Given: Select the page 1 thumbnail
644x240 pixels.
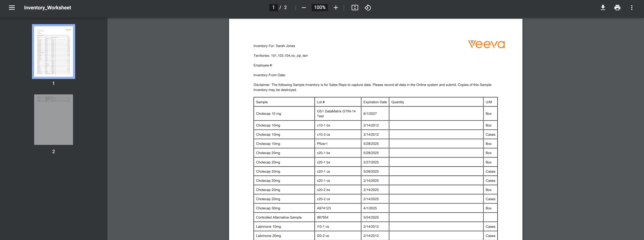Looking at the screenshot, I should (54, 51).
